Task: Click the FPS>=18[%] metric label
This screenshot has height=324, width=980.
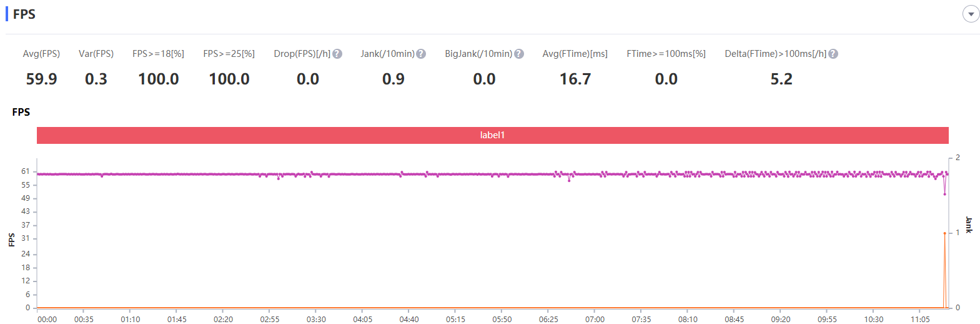Action: 158,54
